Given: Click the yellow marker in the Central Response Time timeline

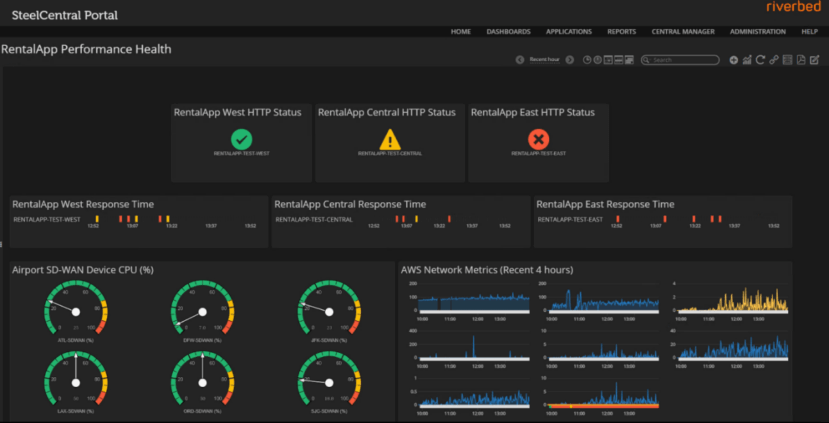Looking at the screenshot, I should point(416,219).
